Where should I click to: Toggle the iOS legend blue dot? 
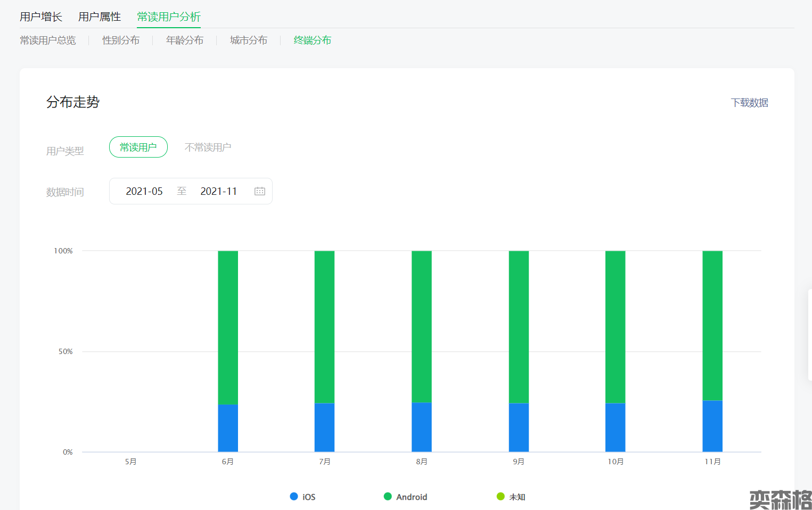tap(293, 496)
